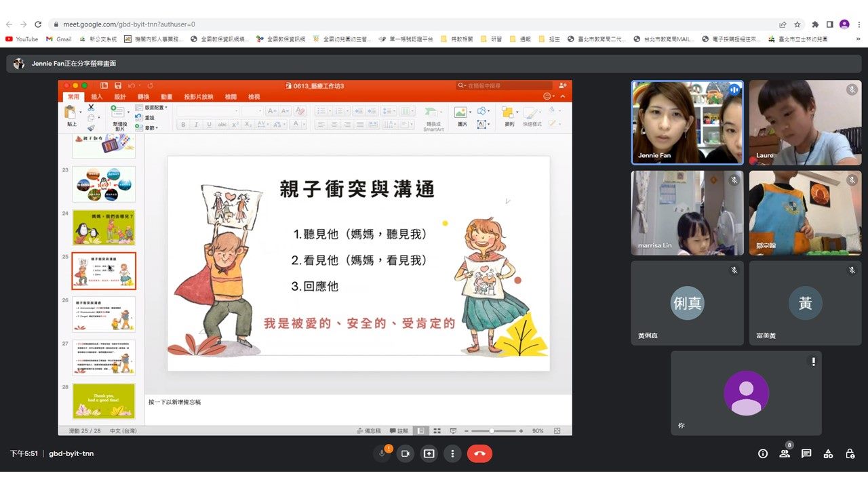Expand the hidden bookmarks chevron

tap(857, 39)
